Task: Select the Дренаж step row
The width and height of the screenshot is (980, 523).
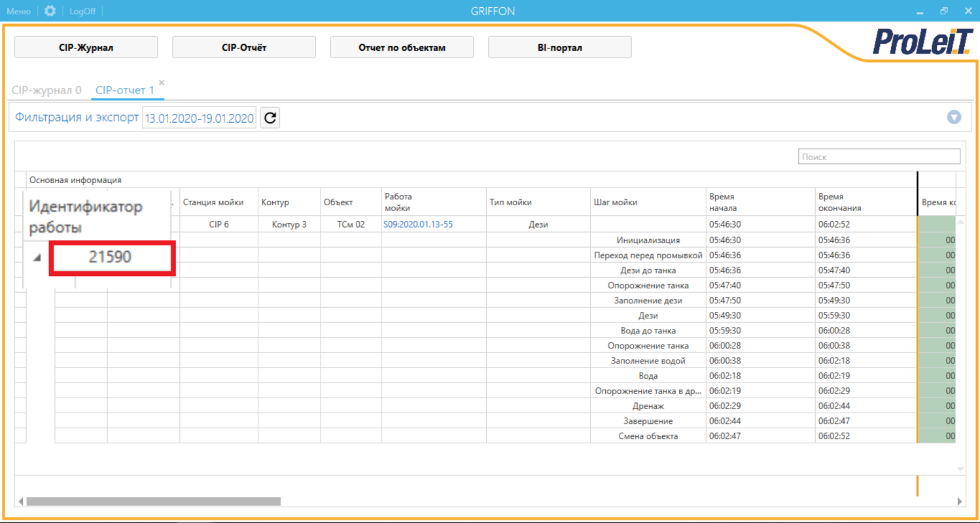Action: [648, 406]
